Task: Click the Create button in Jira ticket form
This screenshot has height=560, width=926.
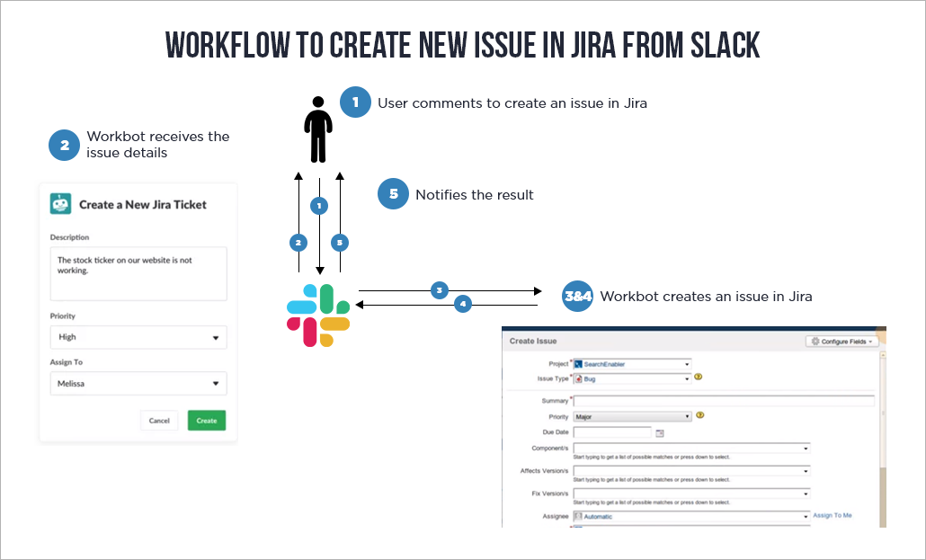Action: pyautogui.click(x=207, y=421)
